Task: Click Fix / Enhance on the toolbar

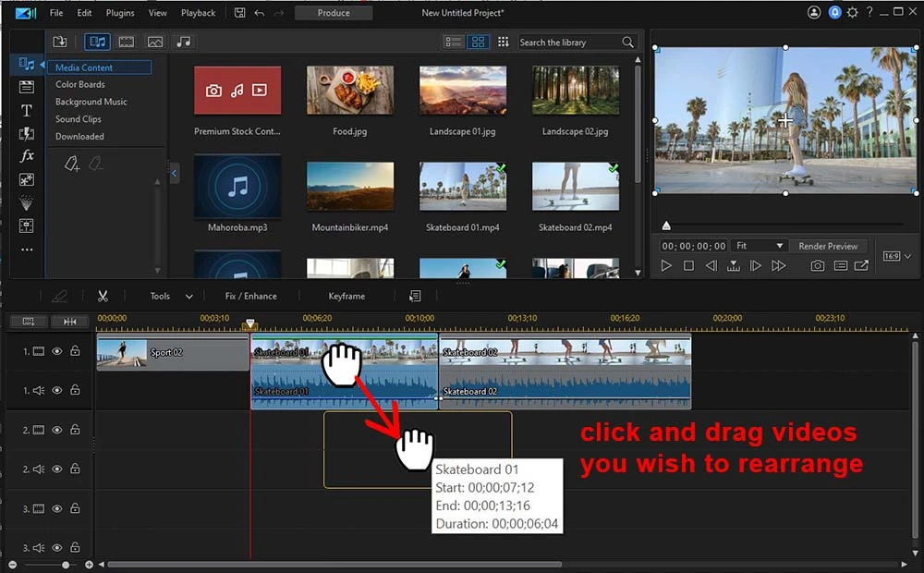Action: point(250,296)
